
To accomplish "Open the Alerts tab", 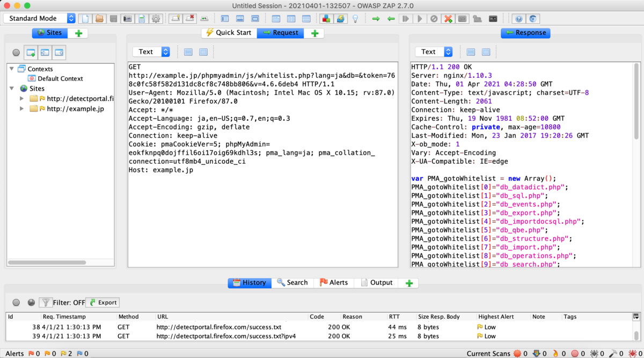I will tap(334, 282).
